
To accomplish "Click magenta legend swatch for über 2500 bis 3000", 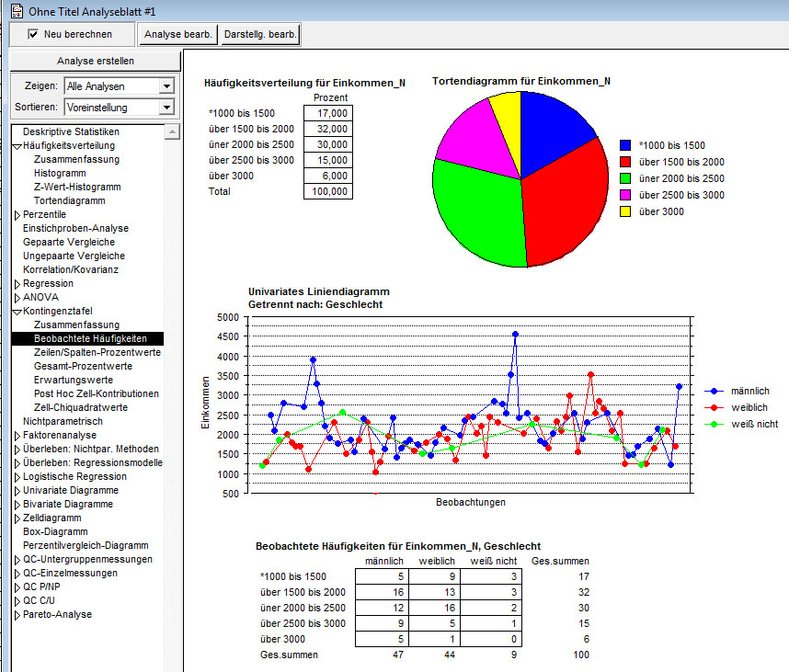I will pyautogui.click(x=625, y=195).
